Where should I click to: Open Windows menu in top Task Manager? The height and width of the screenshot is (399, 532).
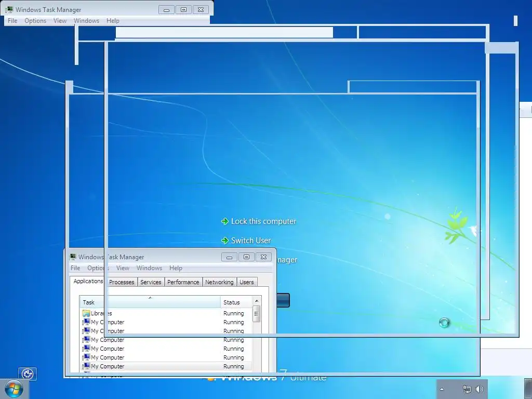(87, 21)
